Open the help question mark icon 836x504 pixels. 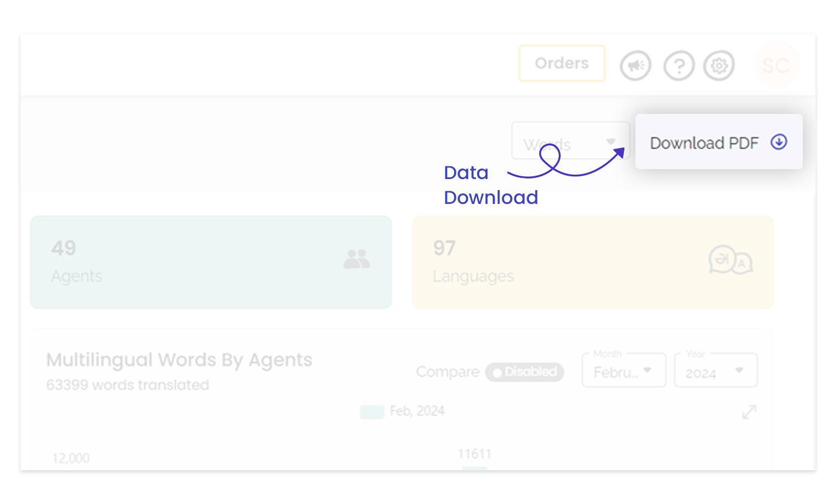(x=679, y=65)
